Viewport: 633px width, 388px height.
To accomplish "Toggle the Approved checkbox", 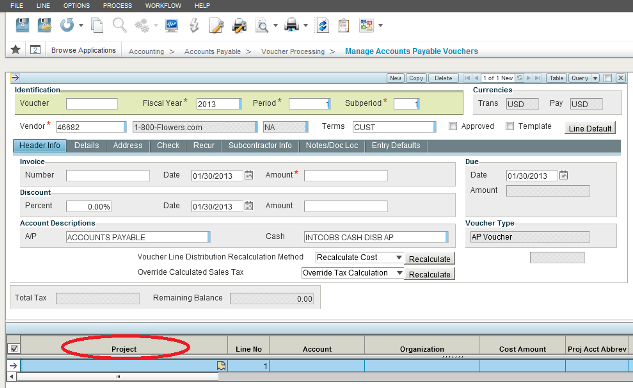I will tap(453, 126).
